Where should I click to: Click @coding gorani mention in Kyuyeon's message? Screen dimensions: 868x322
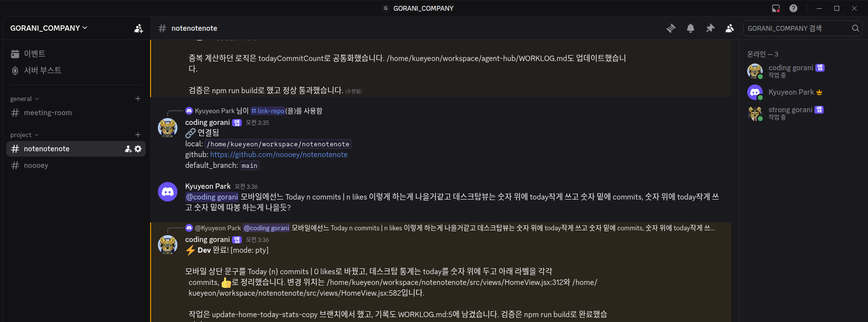click(212, 197)
